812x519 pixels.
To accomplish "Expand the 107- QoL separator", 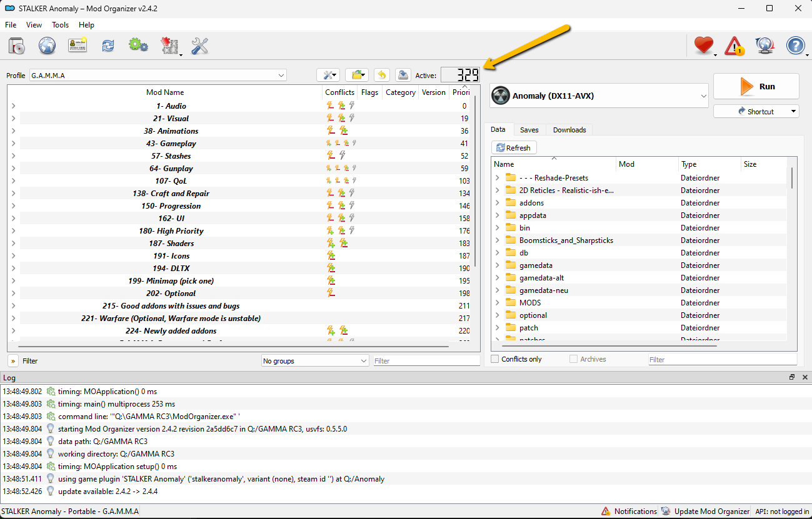I will [x=13, y=181].
